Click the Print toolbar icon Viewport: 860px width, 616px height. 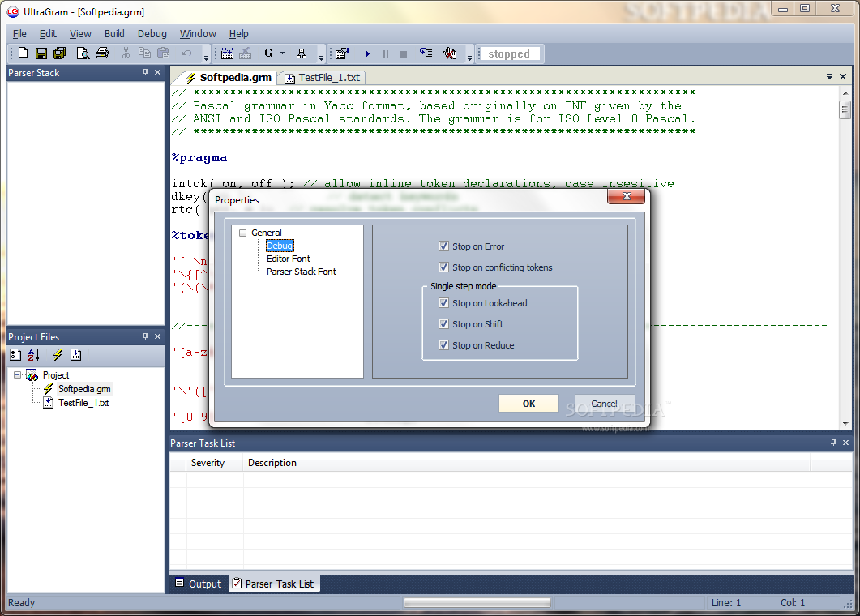(x=102, y=53)
